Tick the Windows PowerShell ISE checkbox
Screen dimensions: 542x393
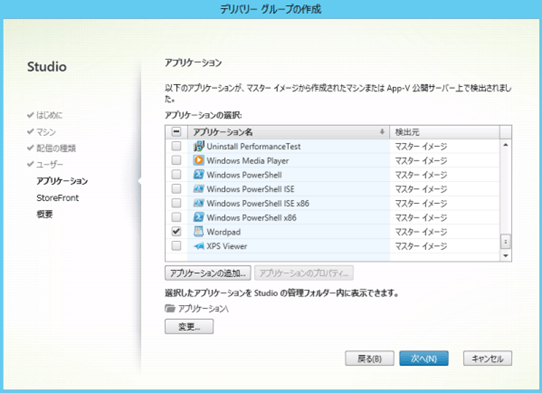click(176, 189)
